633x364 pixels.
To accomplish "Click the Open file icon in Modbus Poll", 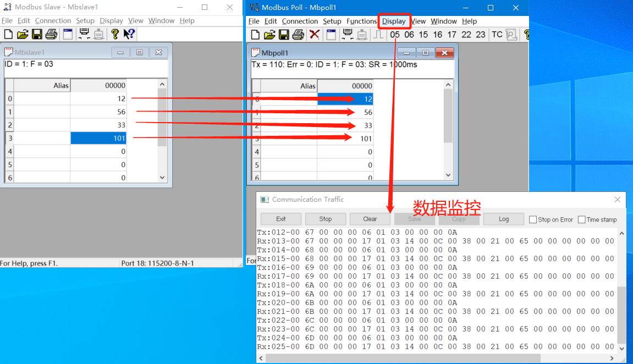I will coord(269,35).
